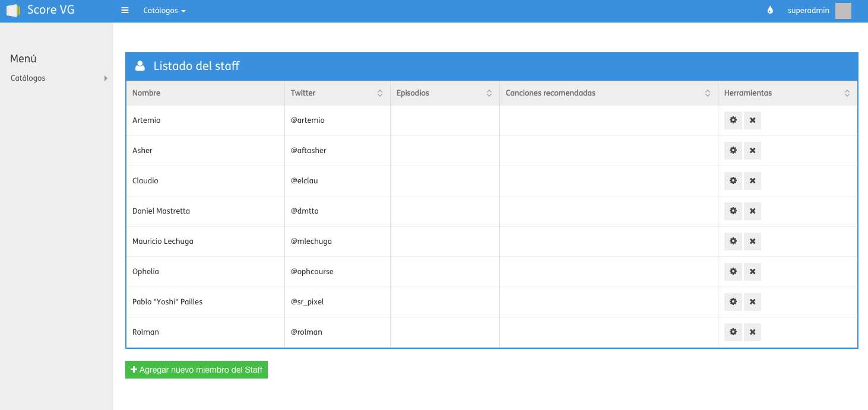The width and height of the screenshot is (868, 410).
Task: Click edit gear for Mauricio Lechuga
Action: click(x=733, y=241)
